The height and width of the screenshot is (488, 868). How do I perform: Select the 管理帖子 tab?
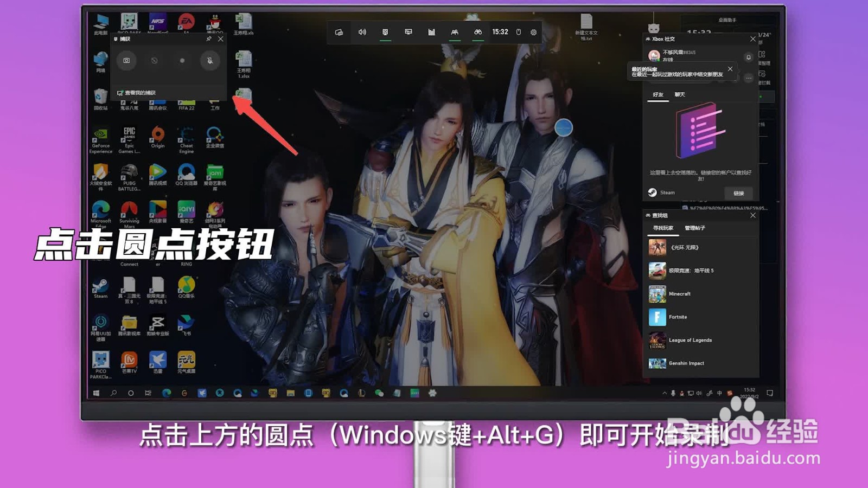[x=695, y=228]
